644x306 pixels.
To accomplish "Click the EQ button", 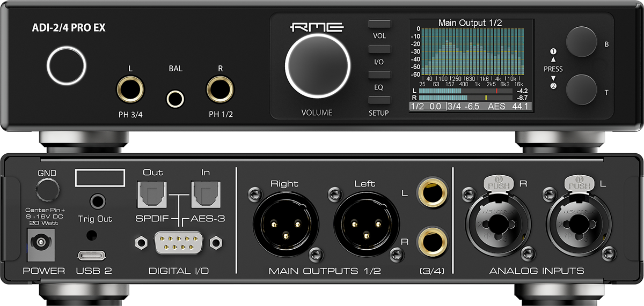I will pyautogui.click(x=379, y=76).
